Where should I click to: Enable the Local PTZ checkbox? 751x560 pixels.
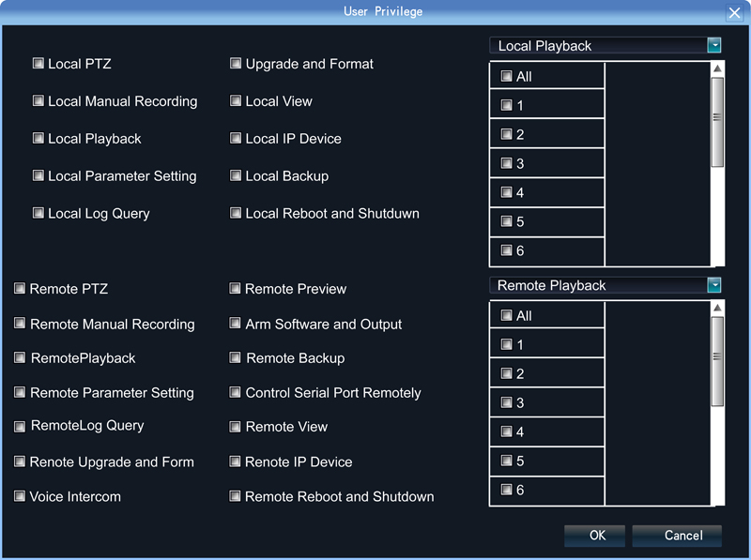[38, 63]
